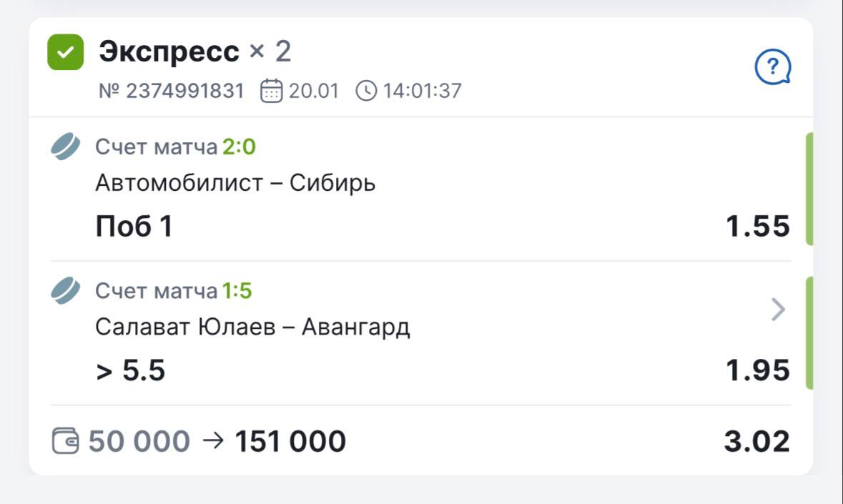The image size is (843, 504).
Task: Open the Салават Юлаев – Авангард match
Action: (x=252, y=327)
